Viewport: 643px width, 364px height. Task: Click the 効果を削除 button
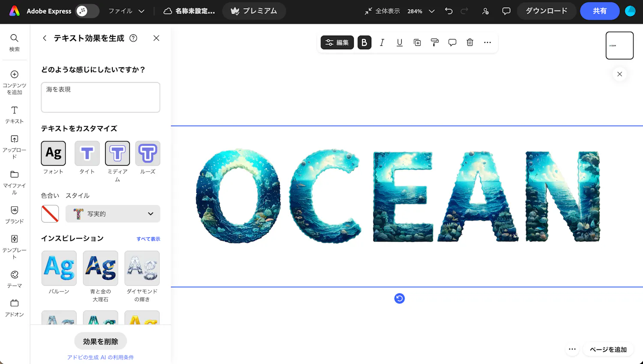click(x=100, y=341)
